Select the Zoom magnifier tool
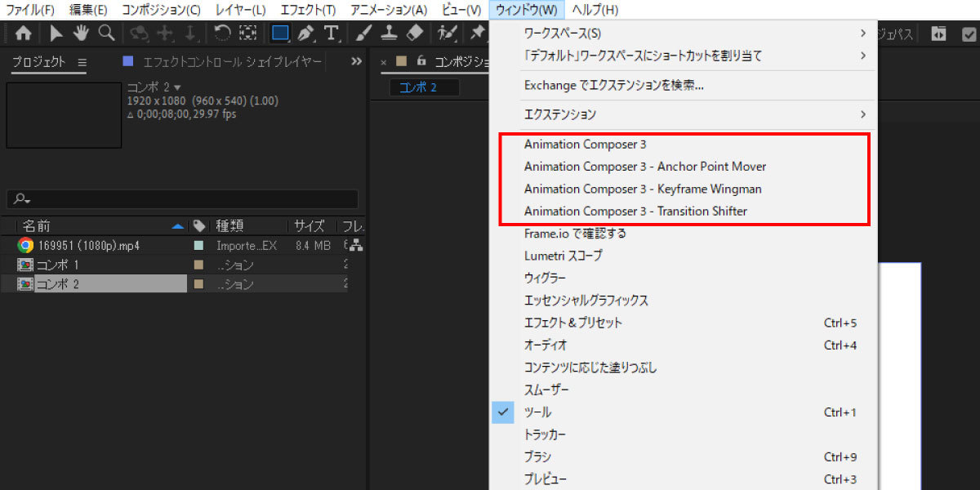This screenshot has width=980, height=490. [106, 33]
